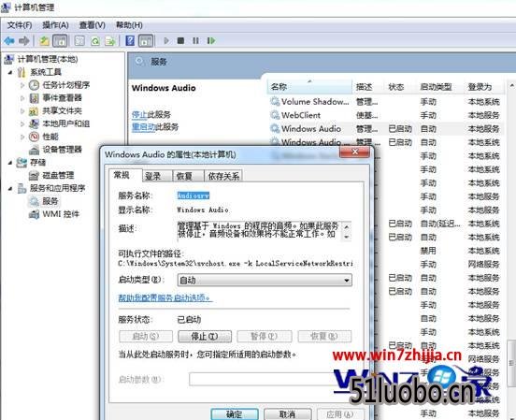Toggle the show/hide console tree icon
516x420 pixels.
(x=60, y=41)
